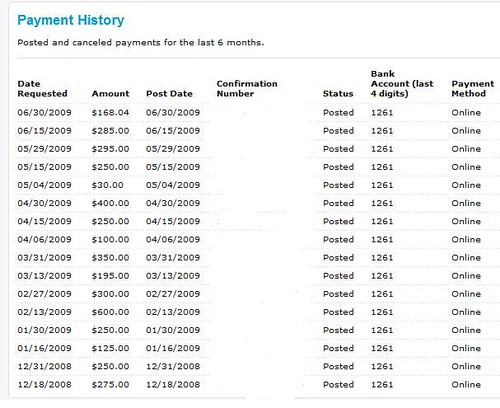Click the $600.00 payment amount
Viewport: 500px width, 408px height.
coord(110,312)
